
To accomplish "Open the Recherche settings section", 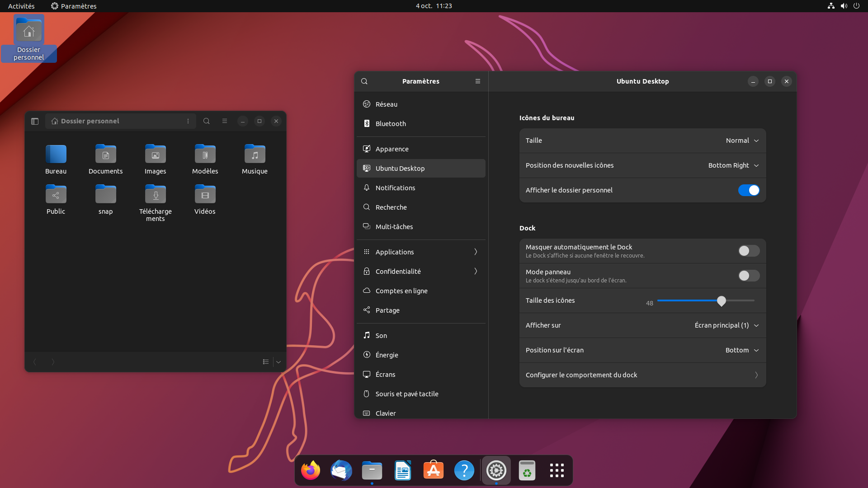I will pos(391,207).
